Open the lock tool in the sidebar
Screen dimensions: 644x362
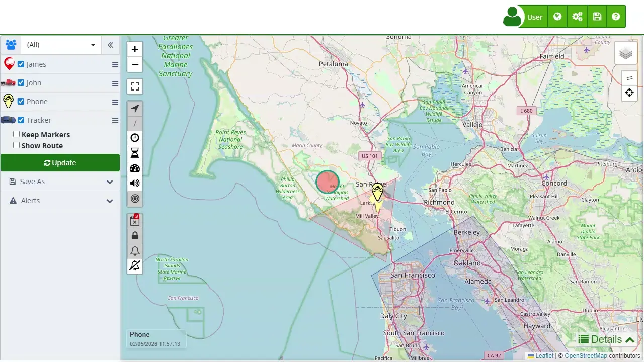tap(135, 235)
